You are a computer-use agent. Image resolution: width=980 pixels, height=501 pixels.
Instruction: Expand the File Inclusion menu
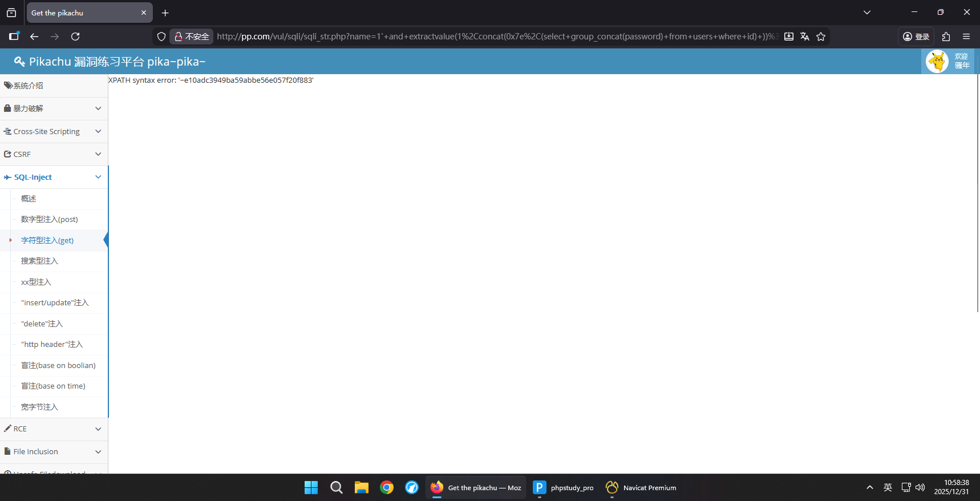coord(54,451)
